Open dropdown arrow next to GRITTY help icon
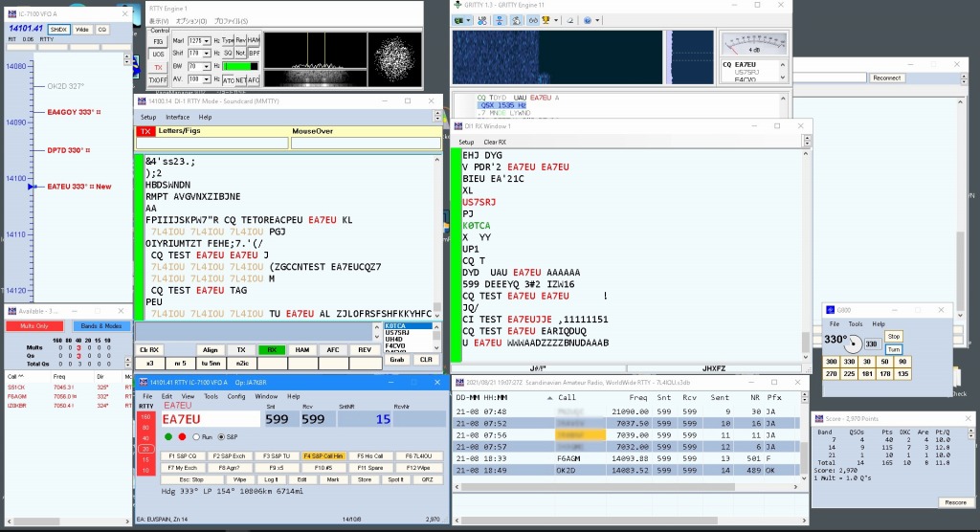980x532 pixels. point(597,20)
